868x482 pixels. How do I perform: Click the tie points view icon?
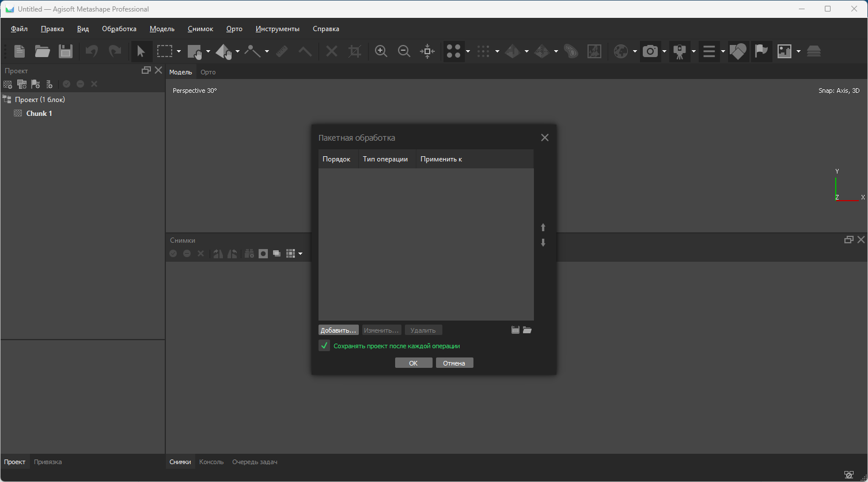[x=454, y=51]
